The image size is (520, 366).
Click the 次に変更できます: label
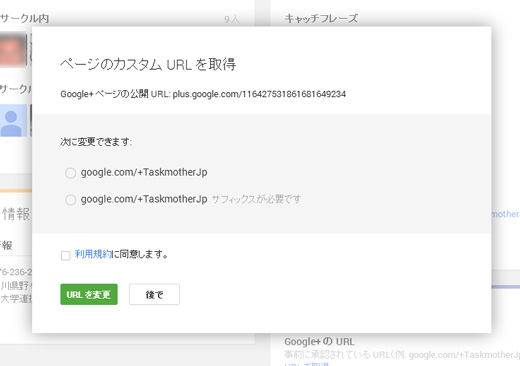[x=96, y=142]
